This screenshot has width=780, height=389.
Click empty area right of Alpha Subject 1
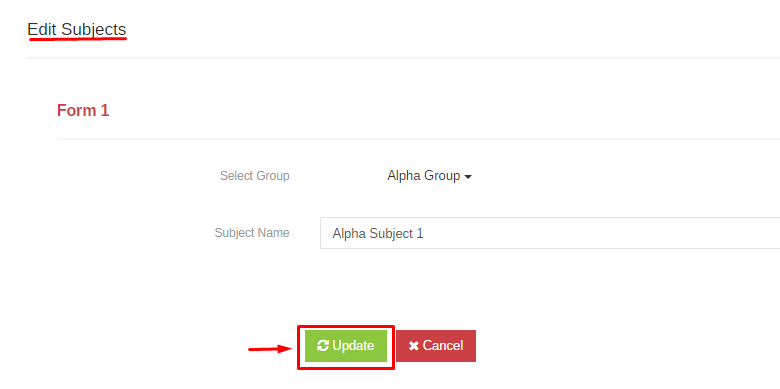pyautogui.click(x=597, y=233)
